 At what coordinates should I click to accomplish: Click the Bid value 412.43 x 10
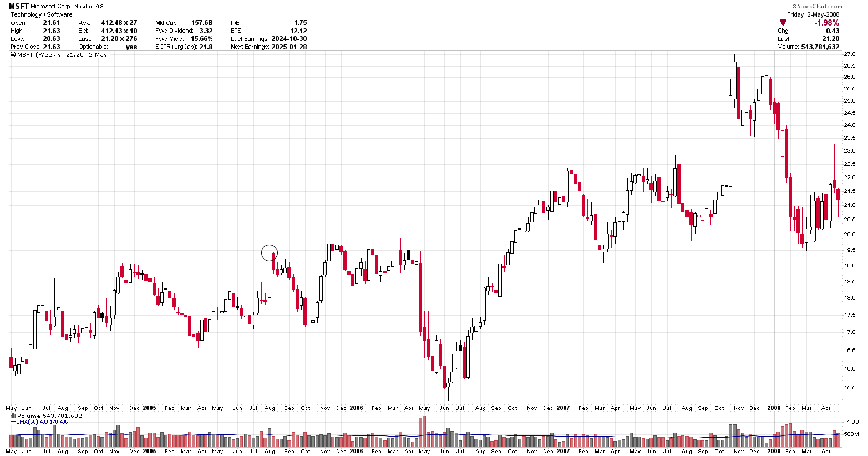click(119, 31)
